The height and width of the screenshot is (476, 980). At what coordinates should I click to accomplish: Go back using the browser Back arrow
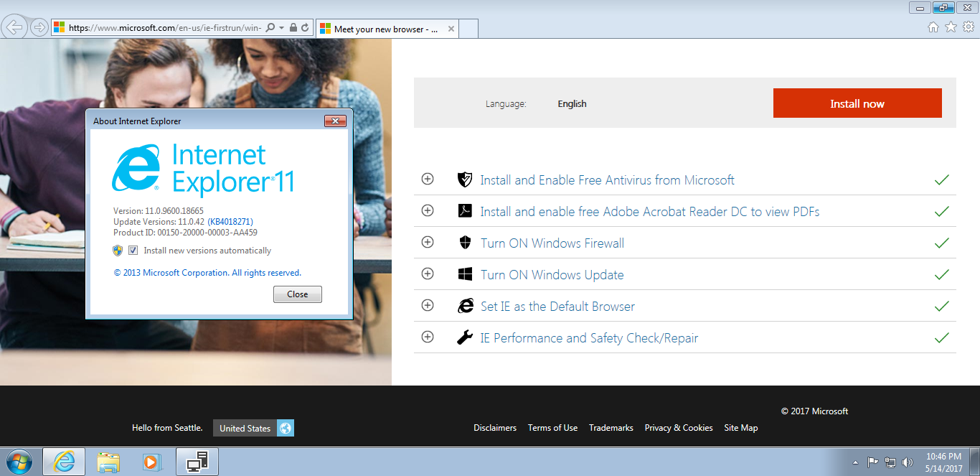[x=14, y=27]
